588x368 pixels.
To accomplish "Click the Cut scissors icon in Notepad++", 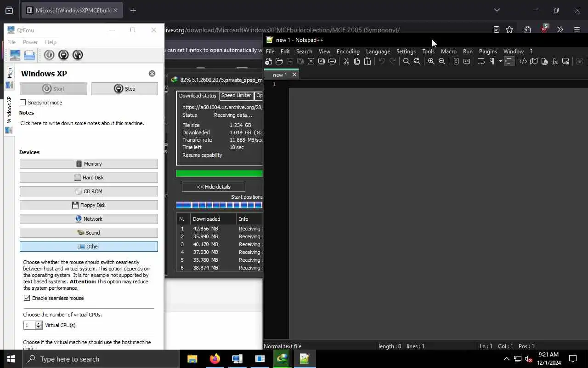I will (346, 61).
